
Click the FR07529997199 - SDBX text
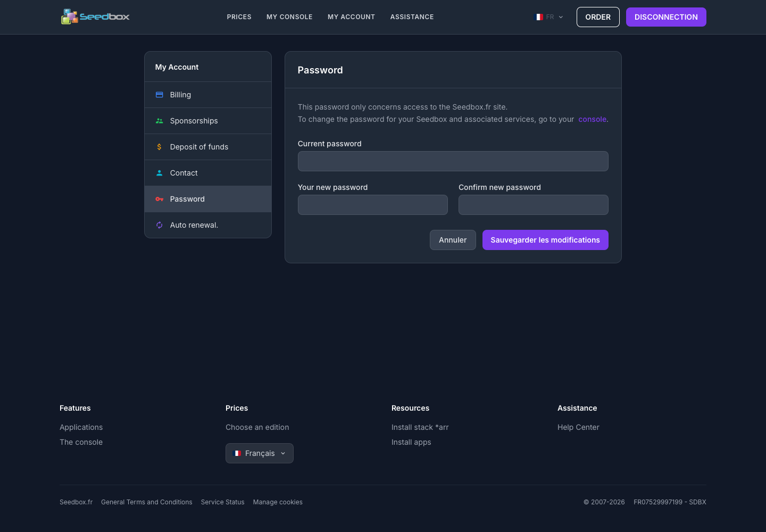pos(670,502)
